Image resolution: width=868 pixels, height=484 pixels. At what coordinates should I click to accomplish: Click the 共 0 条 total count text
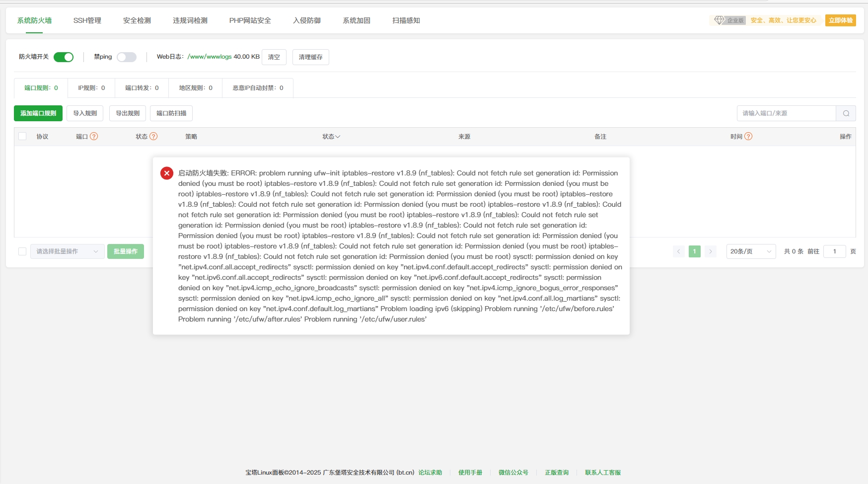click(x=794, y=251)
